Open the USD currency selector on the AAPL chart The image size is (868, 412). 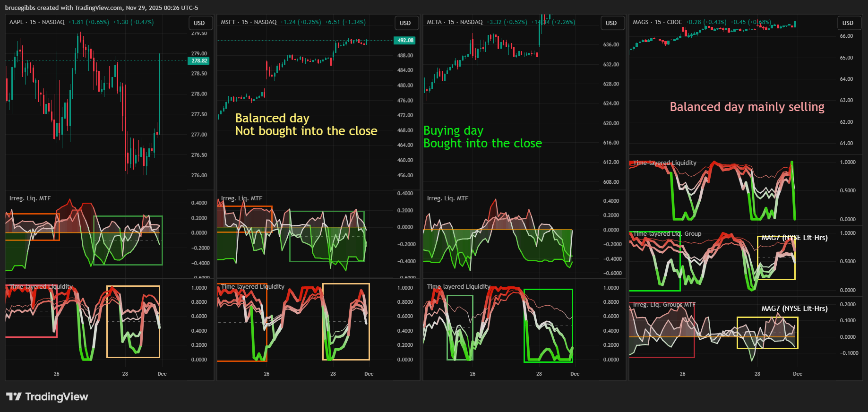click(x=199, y=23)
